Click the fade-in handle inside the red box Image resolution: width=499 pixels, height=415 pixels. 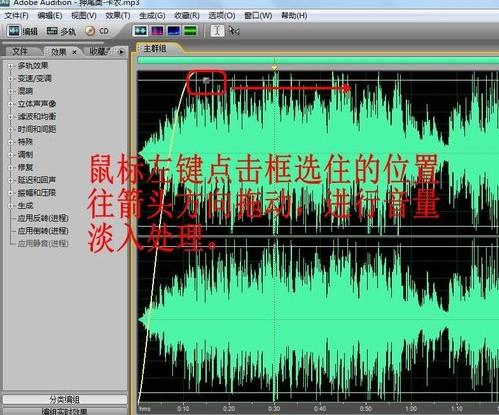[206, 80]
